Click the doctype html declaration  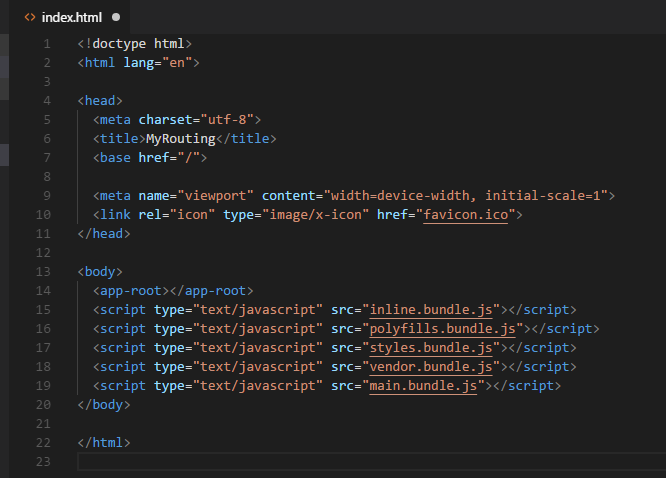[x=135, y=44]
